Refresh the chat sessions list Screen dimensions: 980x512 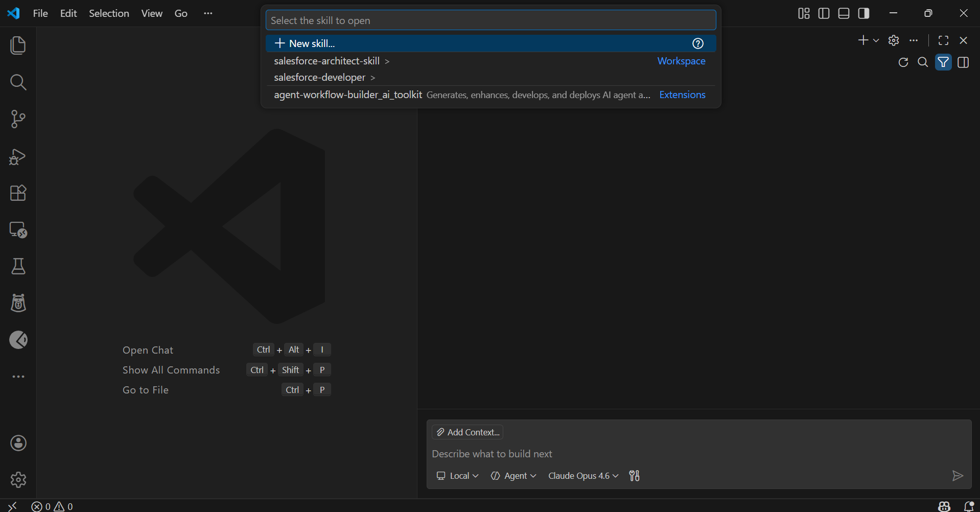point(903,62)
